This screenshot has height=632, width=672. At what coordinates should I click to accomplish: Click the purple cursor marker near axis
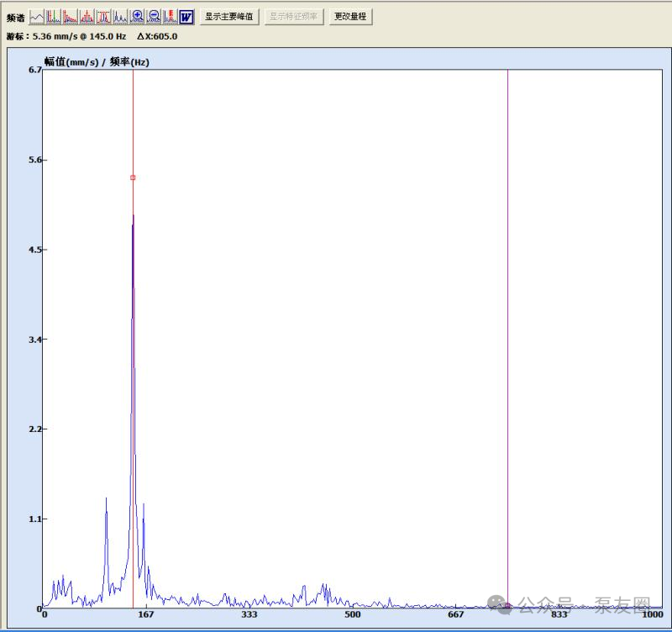(508, 605)
